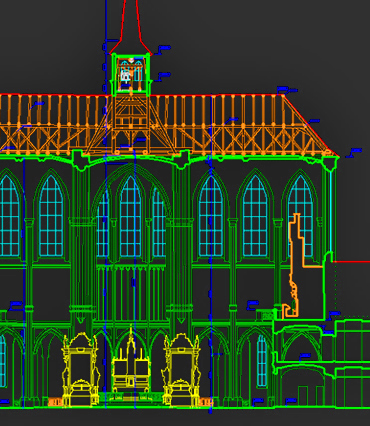
Task: Click the left yellow ornate monument
Action: [80, 369]
